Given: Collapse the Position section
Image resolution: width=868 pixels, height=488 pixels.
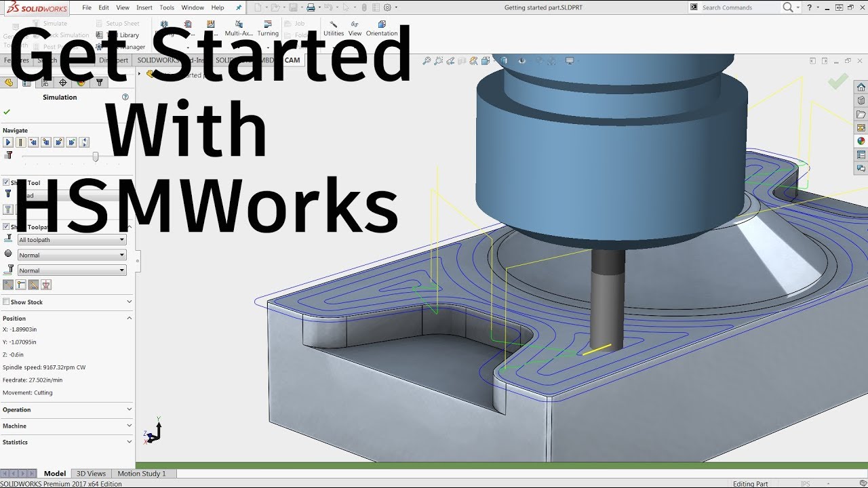Looking at the screenshot, I should 130,318.
